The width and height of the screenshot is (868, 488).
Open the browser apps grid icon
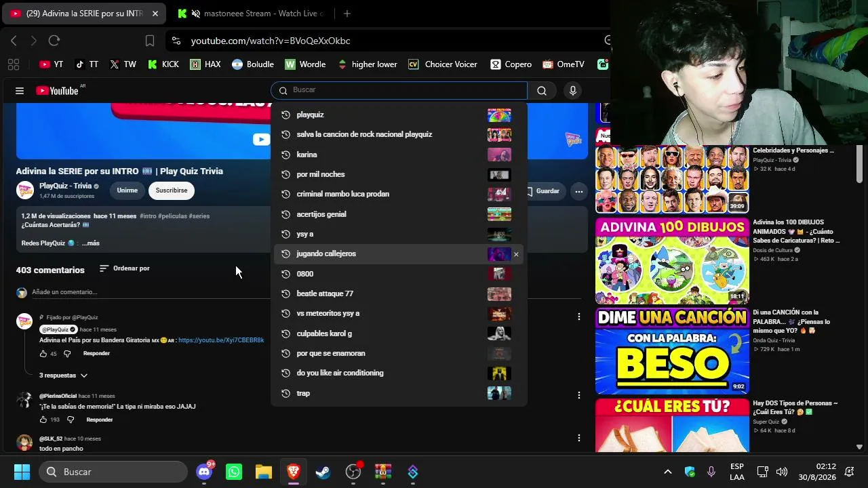point(14,64)
